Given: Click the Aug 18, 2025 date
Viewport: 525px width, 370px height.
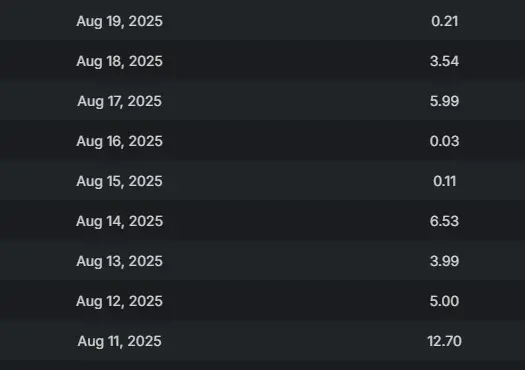Looking at the screenshot, I should point(120,61).
